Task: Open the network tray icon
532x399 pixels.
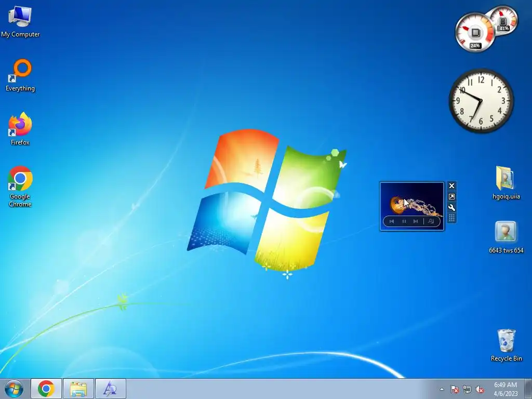Action: click(x=467, y=389)
